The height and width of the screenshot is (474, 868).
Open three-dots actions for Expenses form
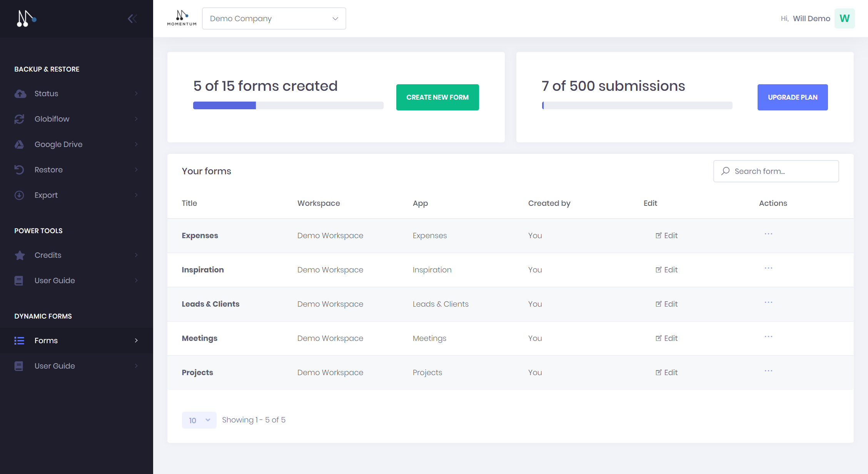coord(768,234)
